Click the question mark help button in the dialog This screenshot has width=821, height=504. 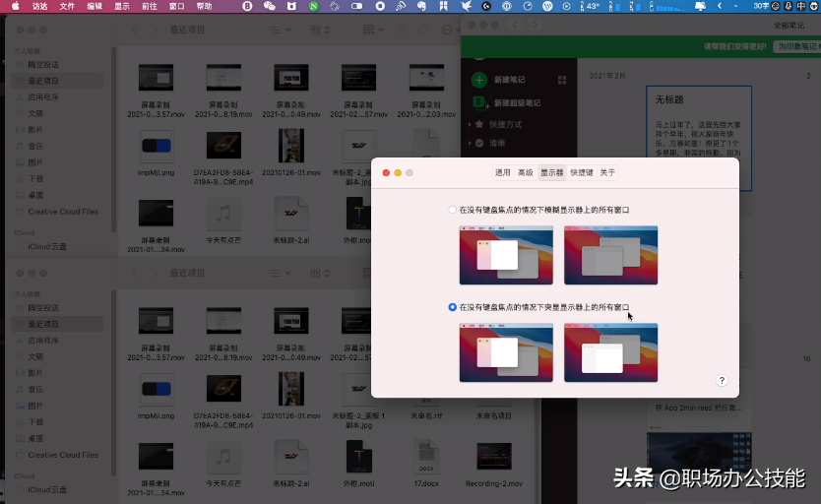722,381
